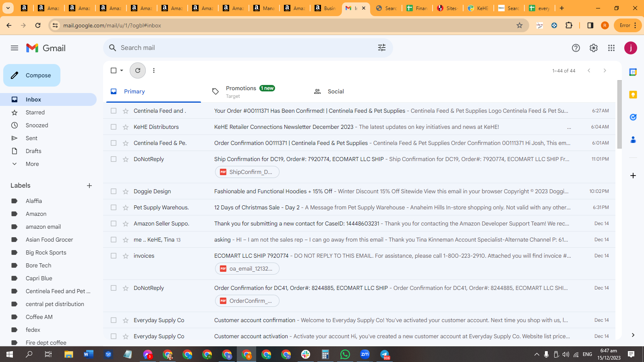Open the Chrome tab search dropdown
The height and width of the screenshot is (362, 644).
pos(8,8)
